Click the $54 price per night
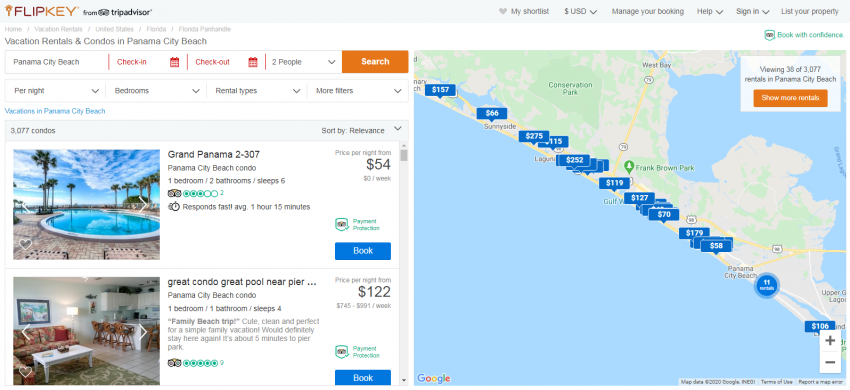850x390 pixels. 378,164
